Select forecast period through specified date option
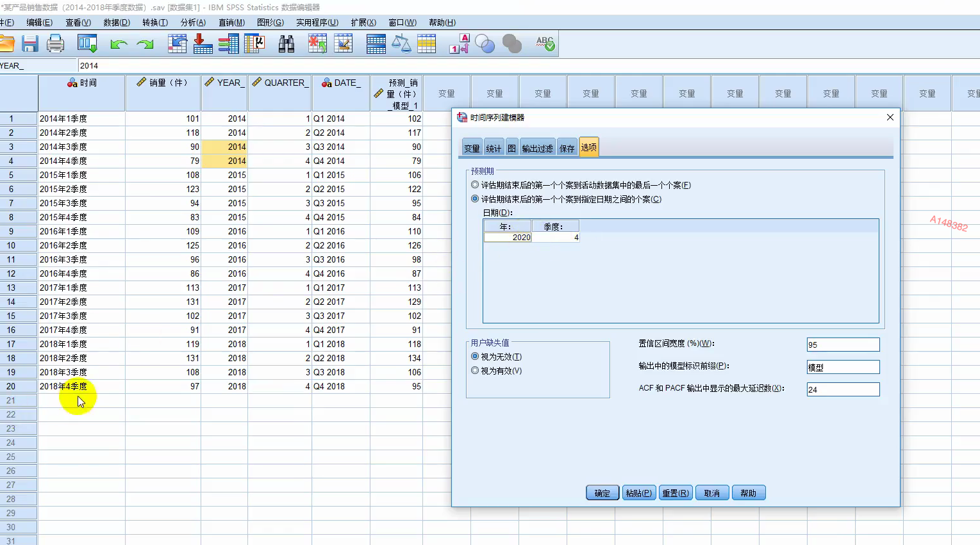Image resolution: width=980 pixels, height=545 pixels. (475, 199)
